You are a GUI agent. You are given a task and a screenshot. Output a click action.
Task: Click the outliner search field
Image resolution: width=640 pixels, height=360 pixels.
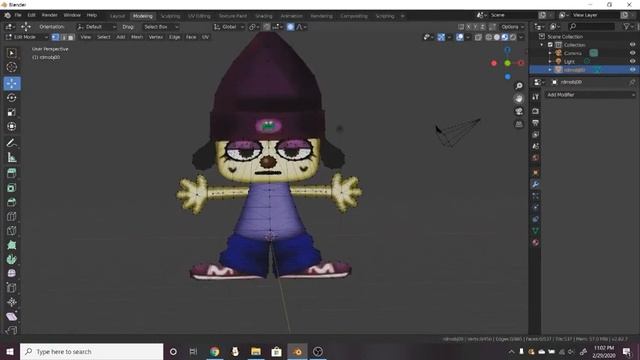pos(591,27)
